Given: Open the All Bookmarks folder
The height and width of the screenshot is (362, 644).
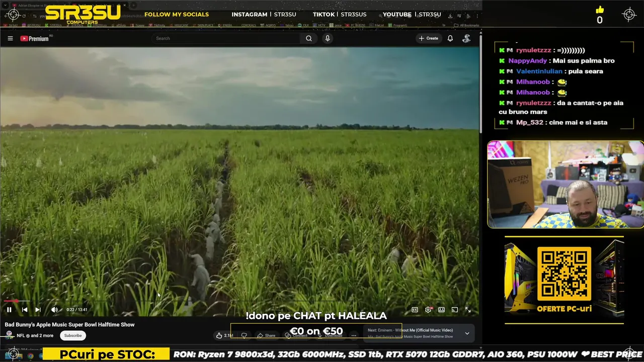Looking at the screenshot, I should coord(466,25).
